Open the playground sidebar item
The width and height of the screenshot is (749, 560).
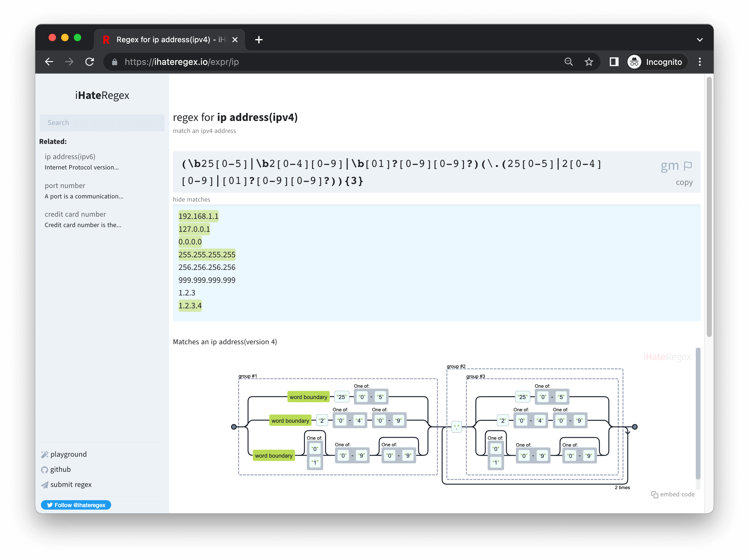(68, 454)
